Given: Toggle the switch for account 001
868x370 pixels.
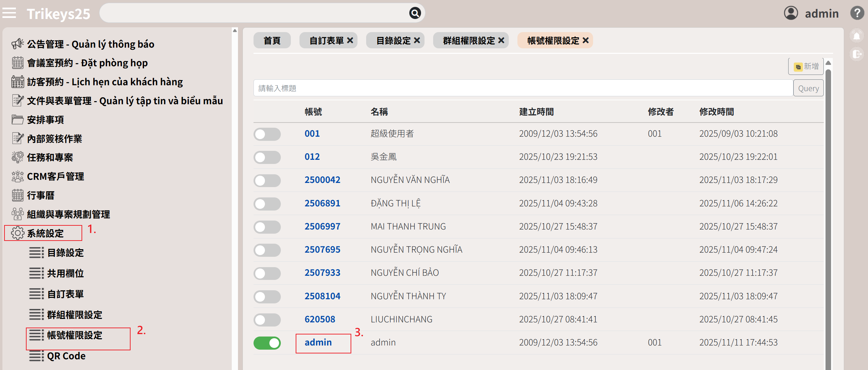Looking at the screenshot, I should (267, 134).
